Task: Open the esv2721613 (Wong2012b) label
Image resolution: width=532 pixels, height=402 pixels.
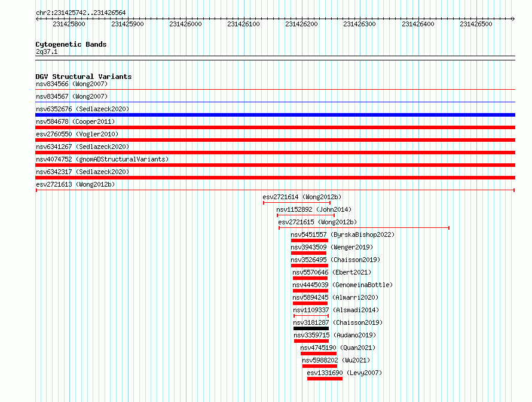Action: coord(75,184)
